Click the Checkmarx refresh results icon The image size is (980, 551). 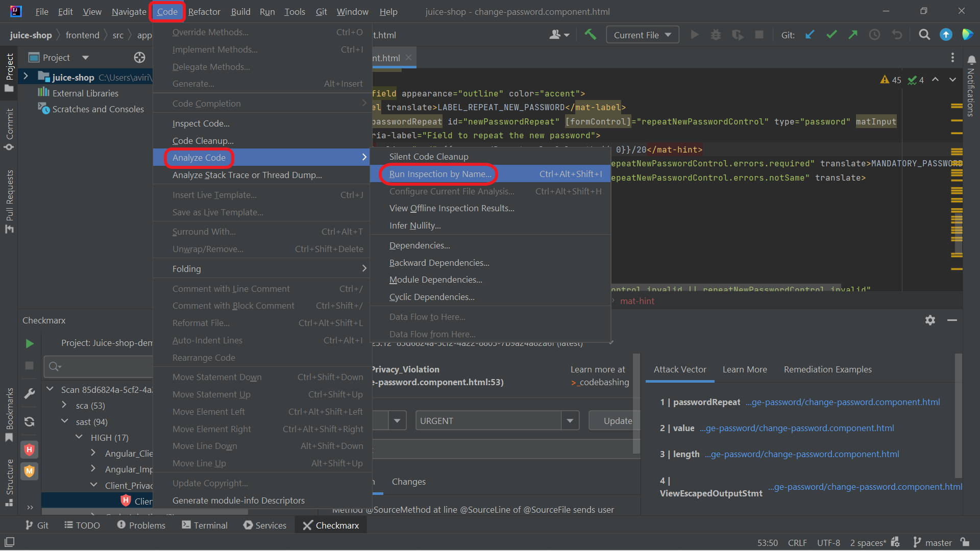pyautogui.click(x=29, y=421)
